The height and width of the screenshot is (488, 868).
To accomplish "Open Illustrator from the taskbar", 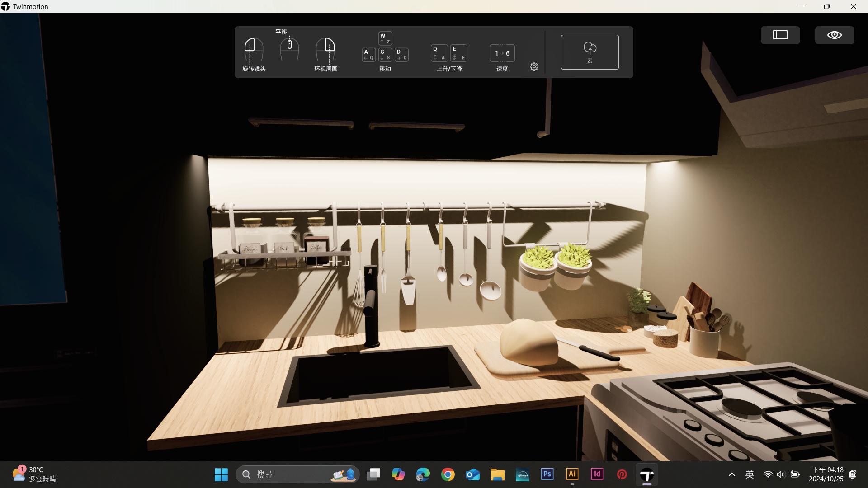I will tap(572, 474).
